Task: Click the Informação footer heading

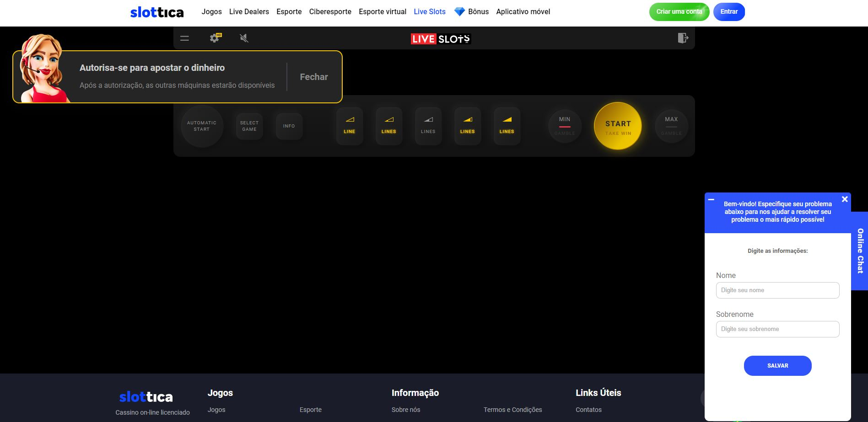Action: click(x=415, y=393)
